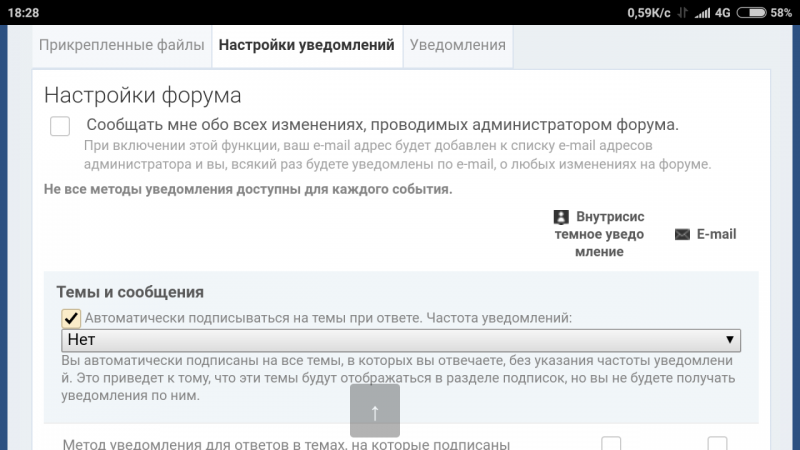800x450 pixels.
Task: Enable notifications about administrator forum changes
Action: pos(60,126)
